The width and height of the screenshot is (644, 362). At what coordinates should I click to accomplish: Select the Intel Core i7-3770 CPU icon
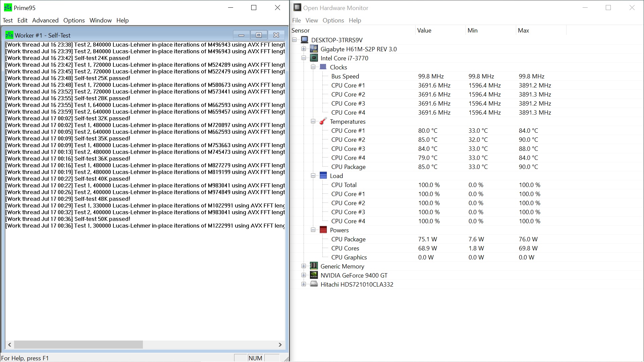pos(314,58)
